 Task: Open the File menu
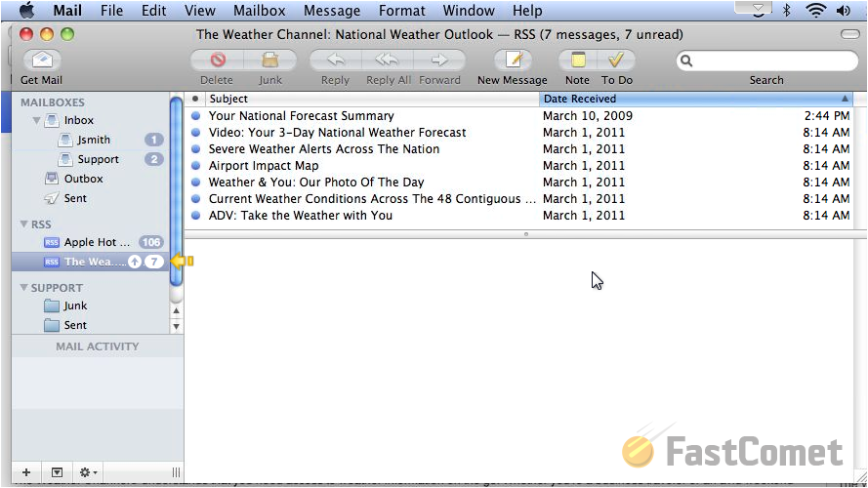112,10
